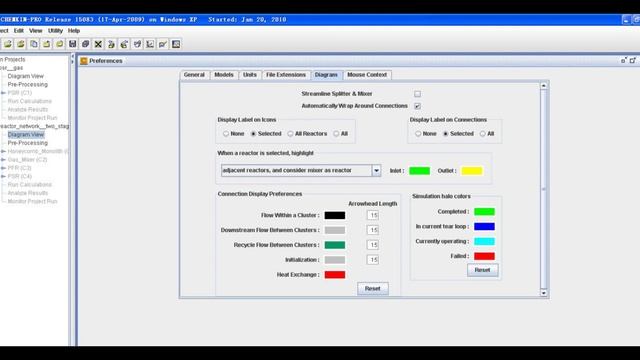Click the copy documents toolbar icon
This screenshot has height=360, width=640.
click(34, 44)
